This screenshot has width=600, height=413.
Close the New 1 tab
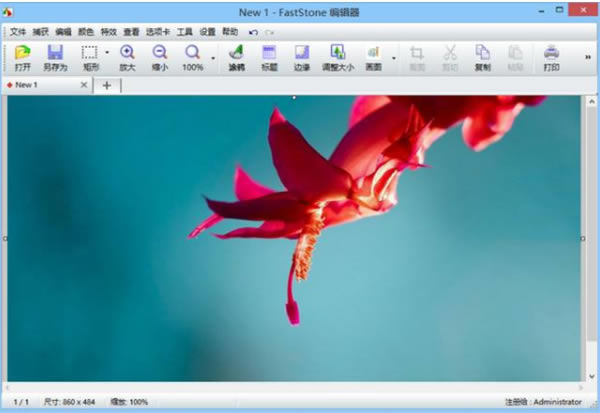pyautogui.click(x=84, y=85)
